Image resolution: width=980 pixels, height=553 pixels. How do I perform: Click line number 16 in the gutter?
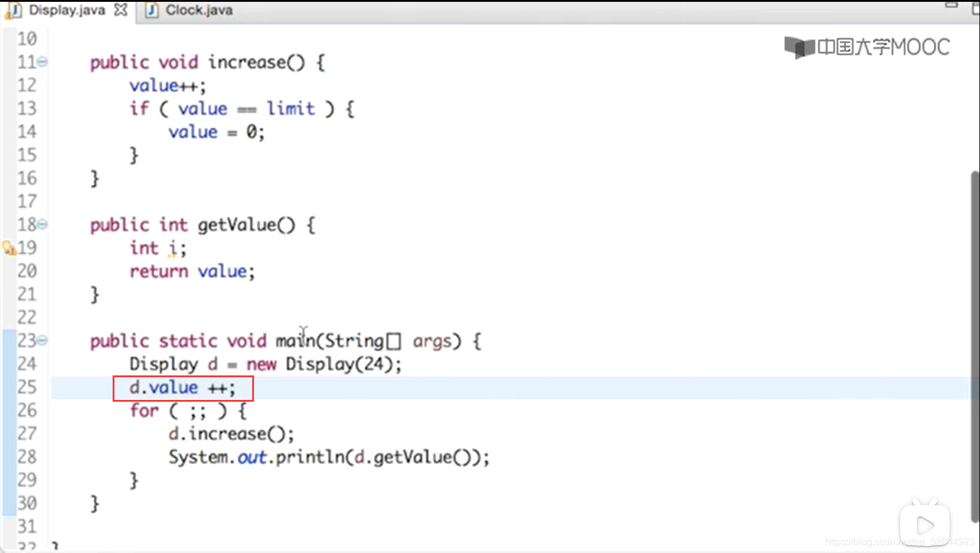tap(27, 178)
